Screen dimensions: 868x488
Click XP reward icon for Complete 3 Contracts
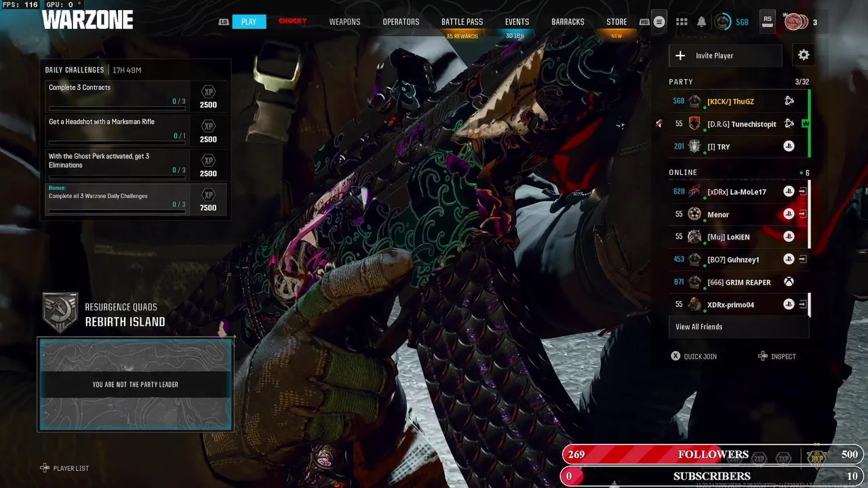208,92
